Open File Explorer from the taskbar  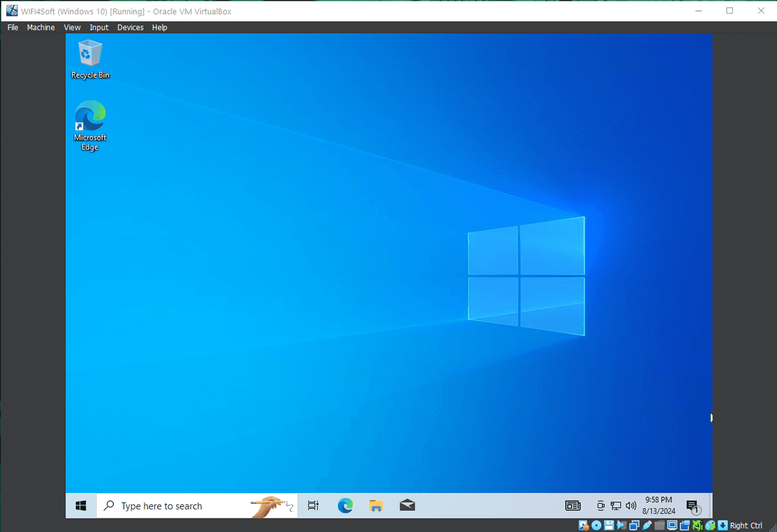376,505
